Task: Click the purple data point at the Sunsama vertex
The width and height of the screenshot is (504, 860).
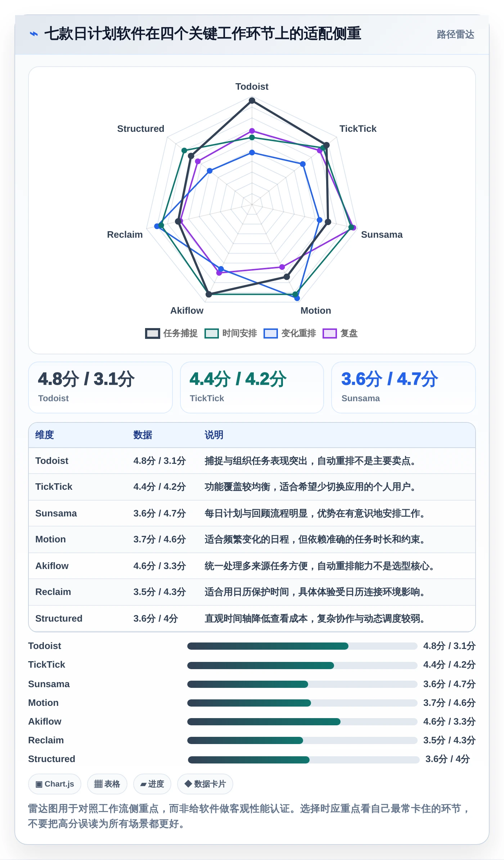Action: pos(354,228)
